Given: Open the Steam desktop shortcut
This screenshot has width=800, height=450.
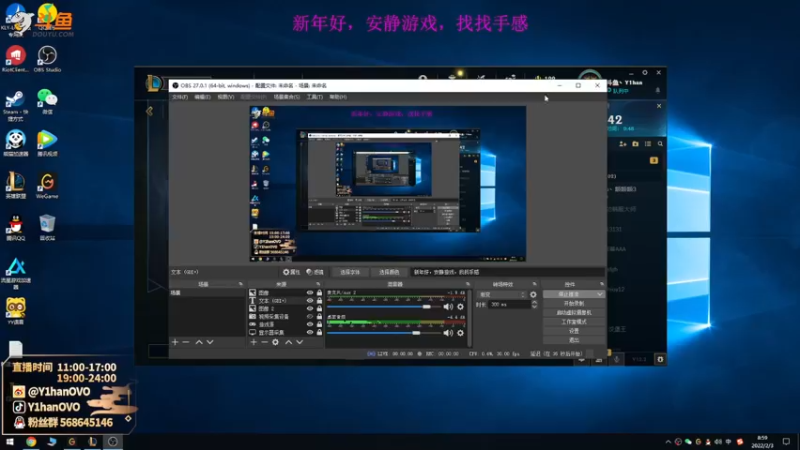Looking at the screenshot, I should click(x=15, y=105).
